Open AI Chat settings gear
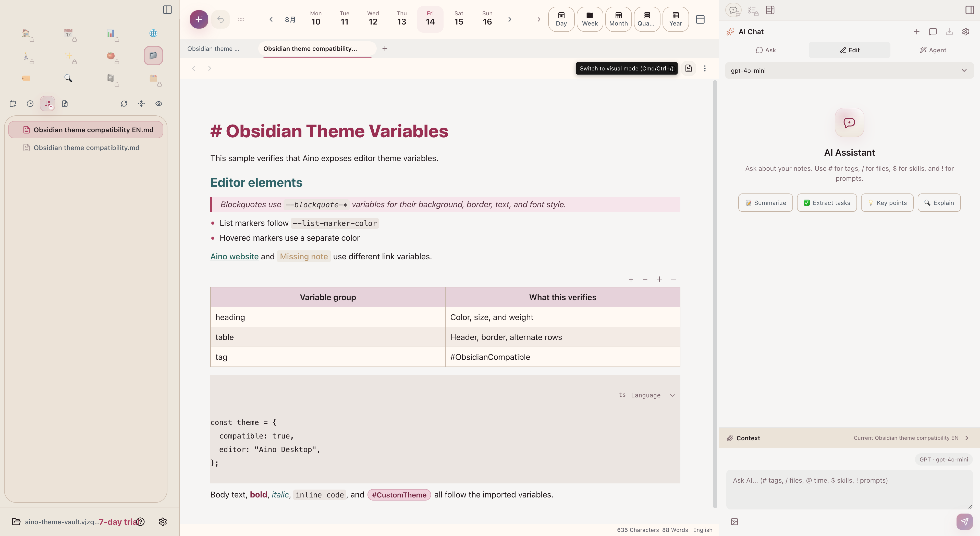The image size is (980, 536). pyautogui.click(x=965, y=32)
